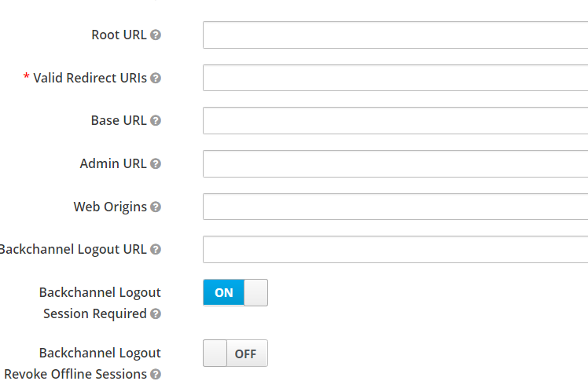Focus the Root URL text field
The width and height of the screenshot is (588, 381).
[395, 35]
